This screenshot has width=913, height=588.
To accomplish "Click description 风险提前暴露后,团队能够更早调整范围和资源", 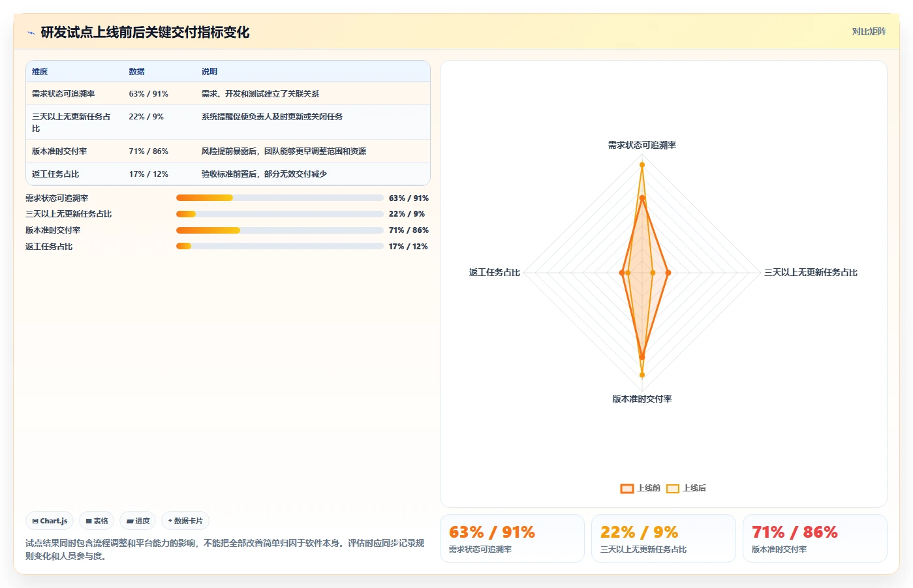I will (x=284, y=151).
